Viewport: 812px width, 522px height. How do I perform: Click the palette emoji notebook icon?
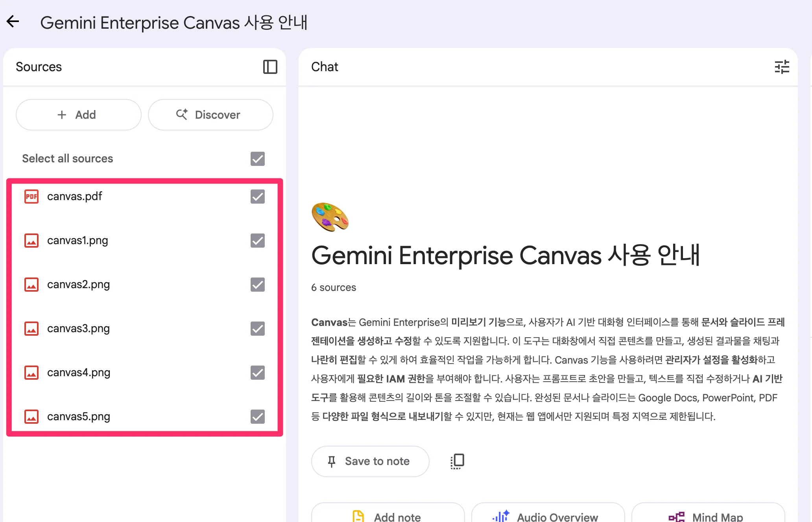[330, 217]
